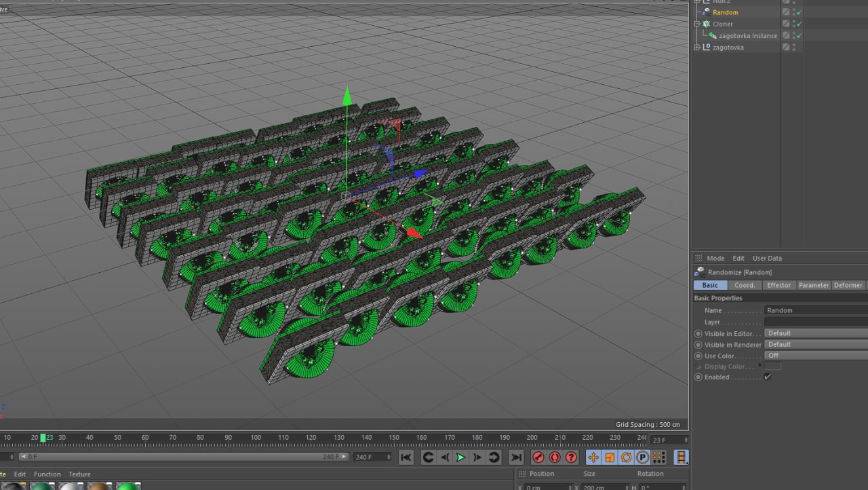Click Enabled animation radio dot
868x490 pixels.
point(698,377)
